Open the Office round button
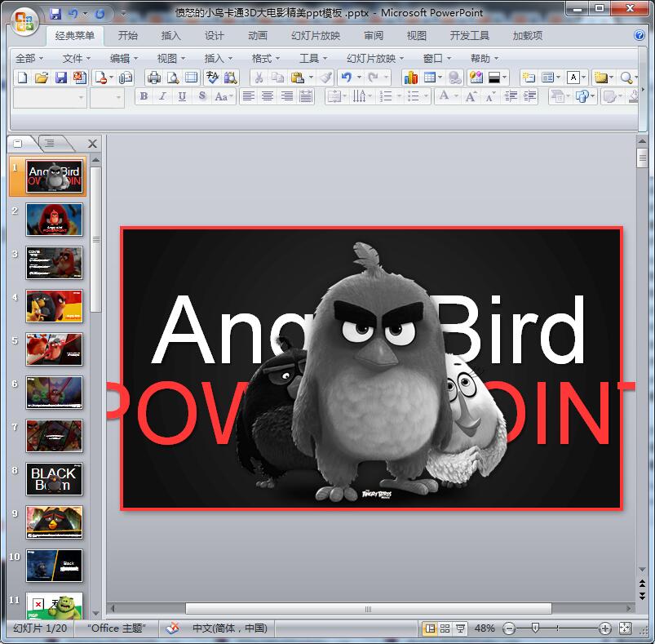Image resolution: width=655 pixels, height=644 pixels. point(24,21)
